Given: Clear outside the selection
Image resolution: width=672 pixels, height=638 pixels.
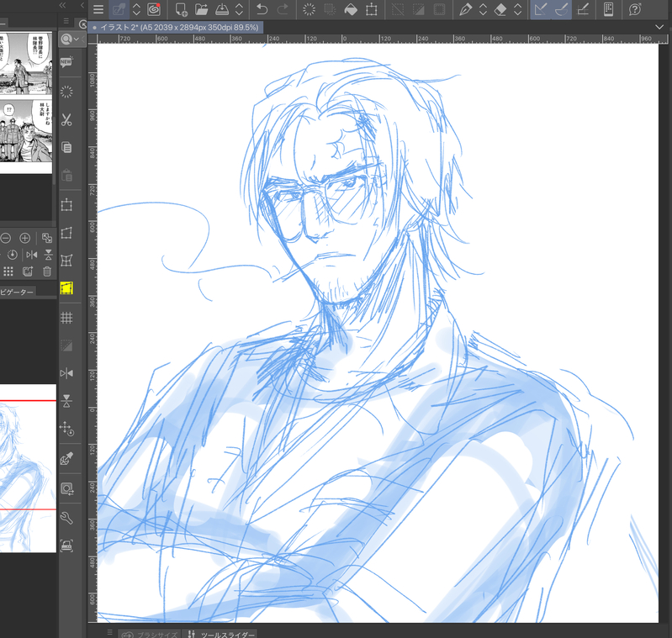Looking at the screenshot, I should pos(330,9).
